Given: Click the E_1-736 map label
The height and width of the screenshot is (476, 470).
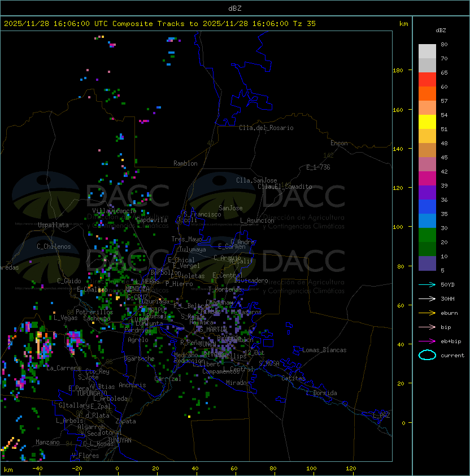Looking at the screenshot, I should point(318,167).
